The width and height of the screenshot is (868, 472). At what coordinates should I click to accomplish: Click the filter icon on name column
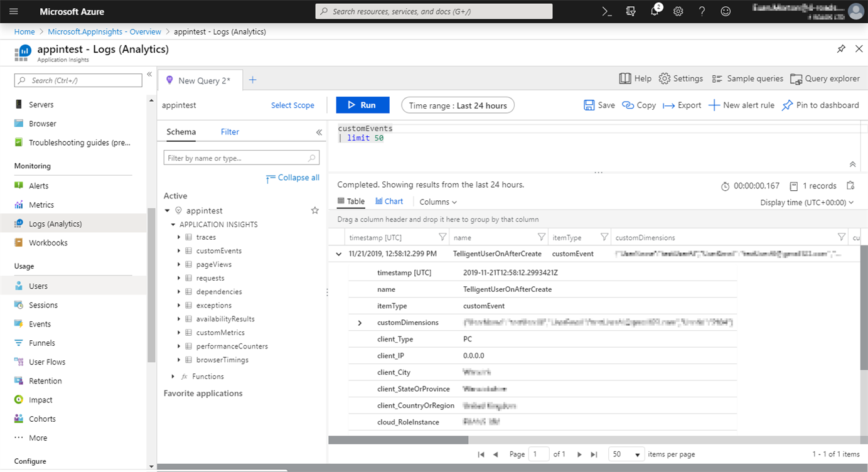(541, 237)
